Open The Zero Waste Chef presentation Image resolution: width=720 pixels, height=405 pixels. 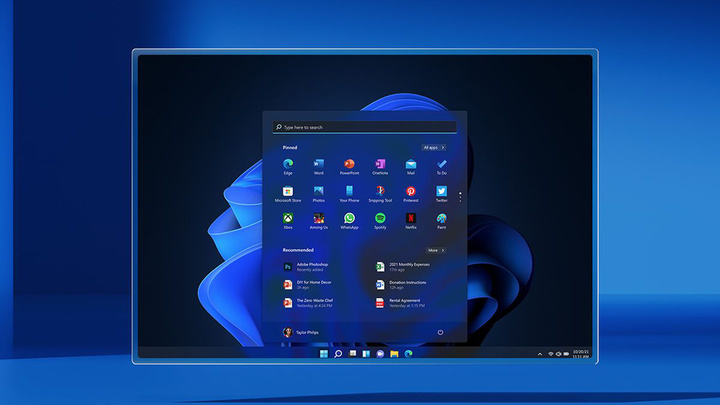(308, 303)
